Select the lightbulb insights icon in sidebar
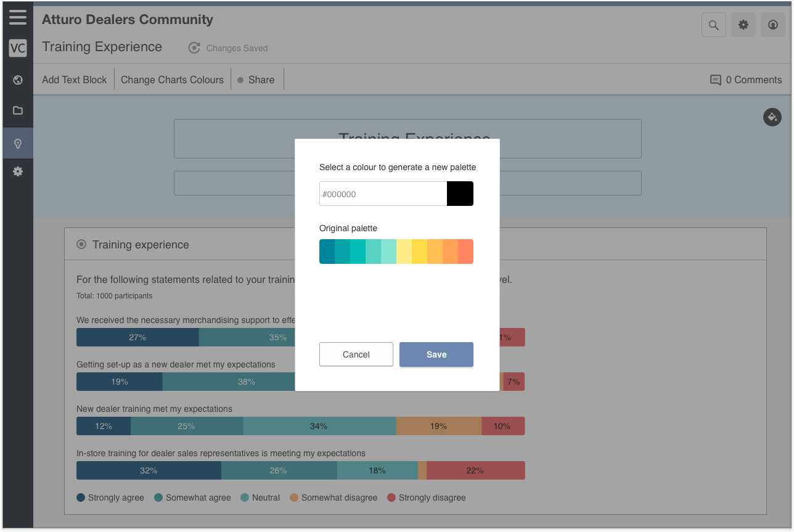This screenshot has width=794, height=532. click(x=18, y=144)
